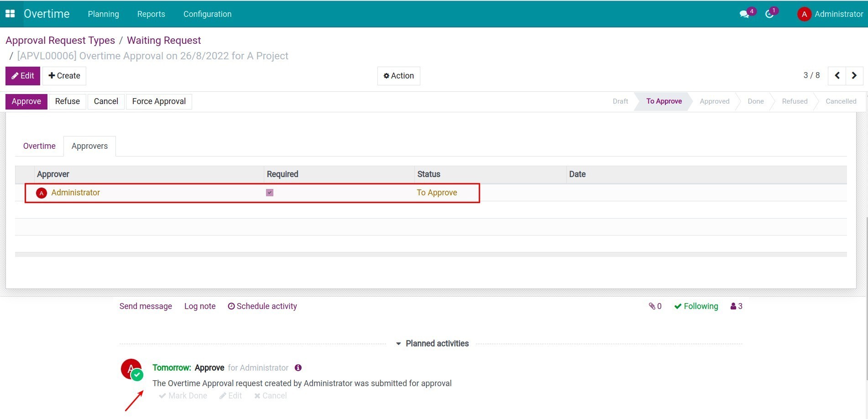The width and height of the screenshot is (868, 419).
Task: Go to the next record arrow
Action: (x=854, y=76)
